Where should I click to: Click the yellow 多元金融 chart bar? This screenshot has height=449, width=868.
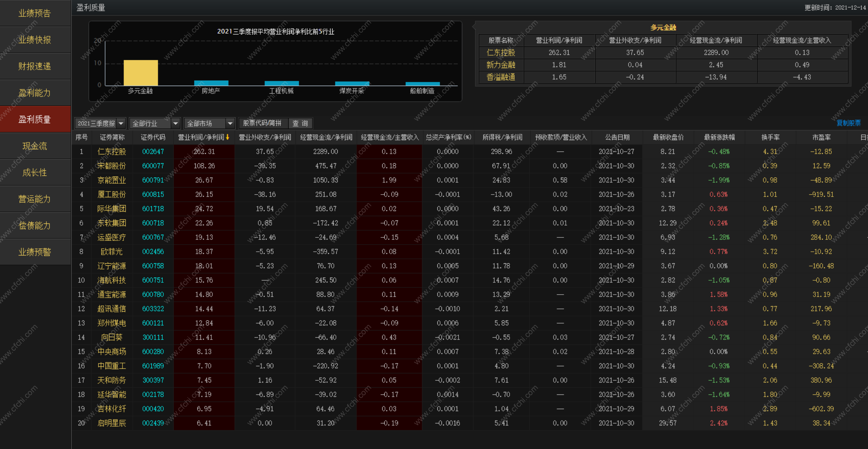pos(141,73)
